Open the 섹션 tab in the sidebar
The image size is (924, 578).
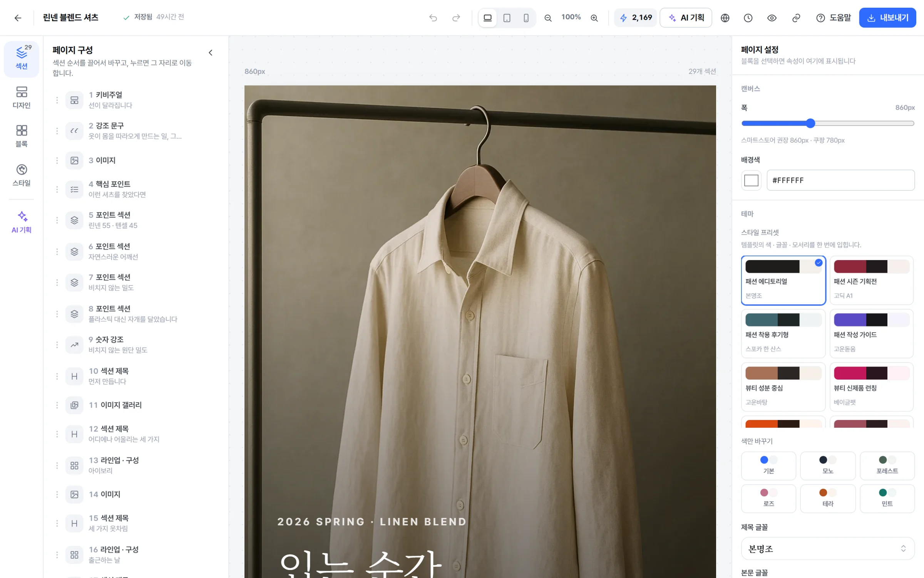tap(22, 59)
